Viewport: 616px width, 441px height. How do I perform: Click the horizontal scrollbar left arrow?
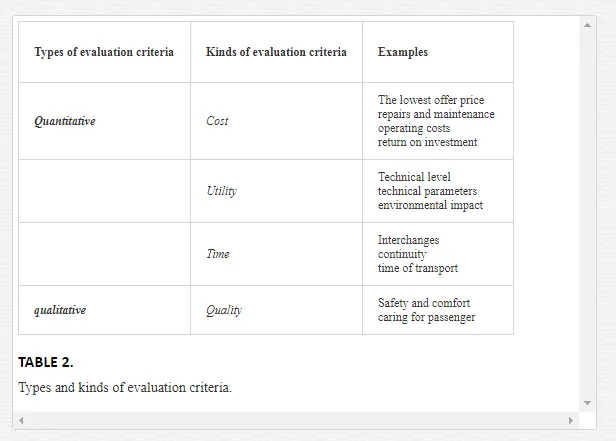coord(21,421)
